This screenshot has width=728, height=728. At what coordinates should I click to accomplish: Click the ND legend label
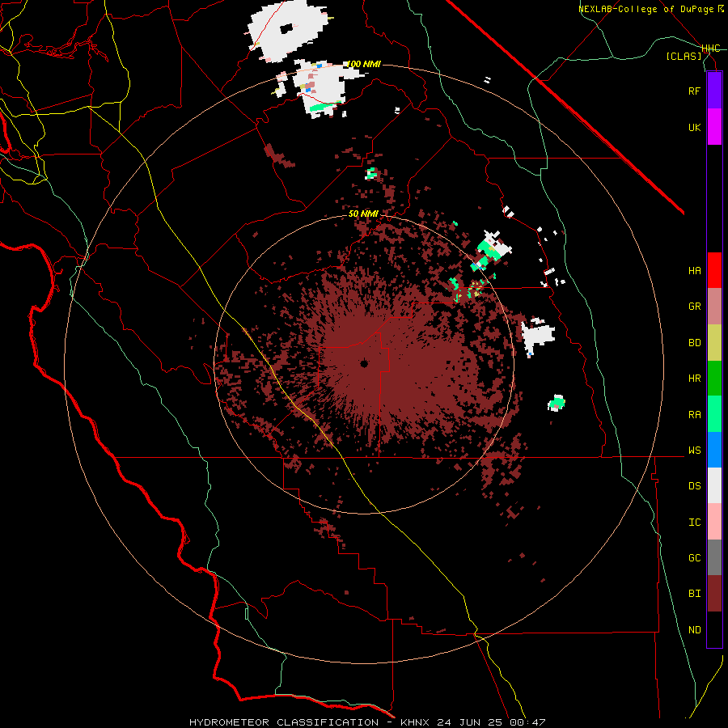coord(695,630)
